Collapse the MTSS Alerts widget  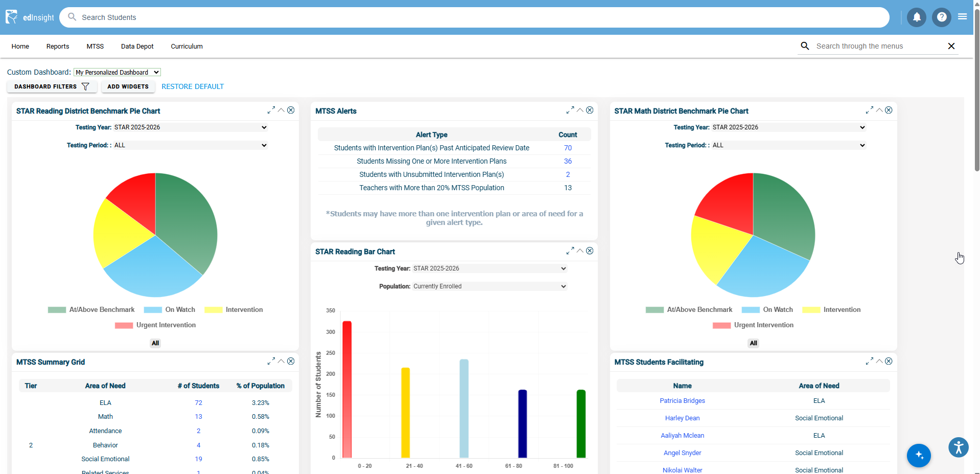click(580, 110)
